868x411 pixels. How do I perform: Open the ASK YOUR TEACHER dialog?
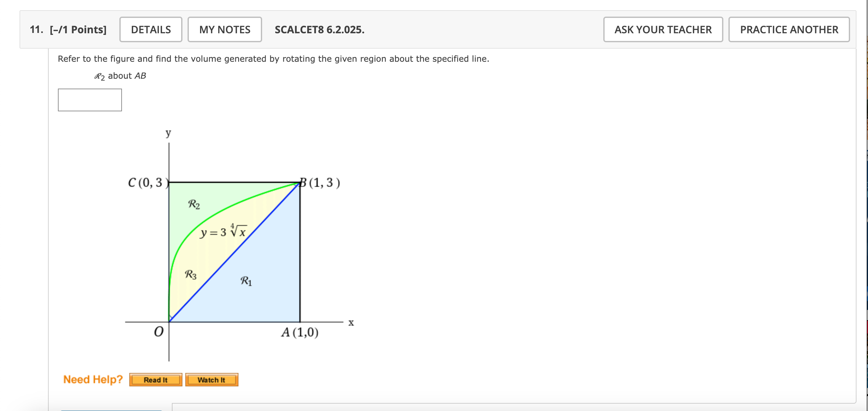point(662,30)
